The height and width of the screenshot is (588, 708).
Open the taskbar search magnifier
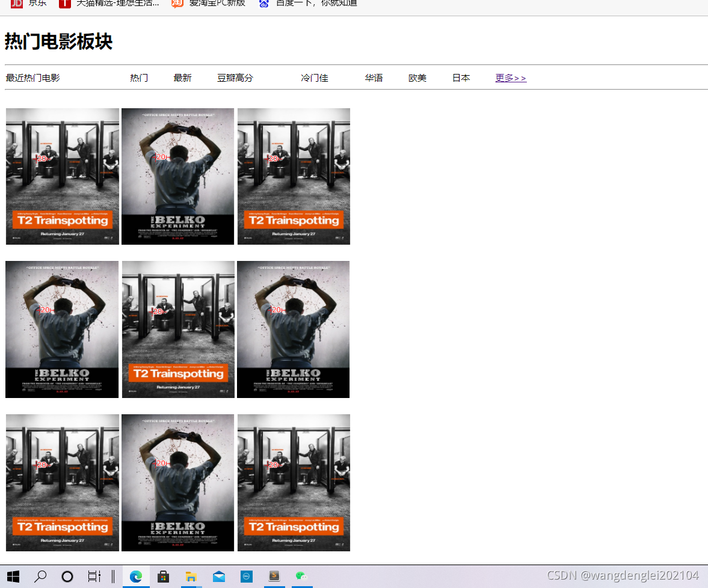(x=40, y=576)
